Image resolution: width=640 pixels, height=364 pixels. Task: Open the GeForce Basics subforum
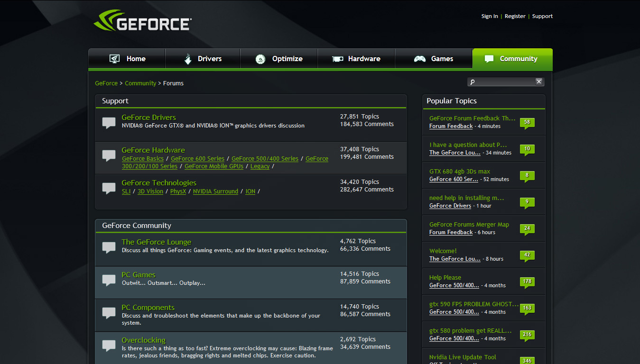point(143,159)
